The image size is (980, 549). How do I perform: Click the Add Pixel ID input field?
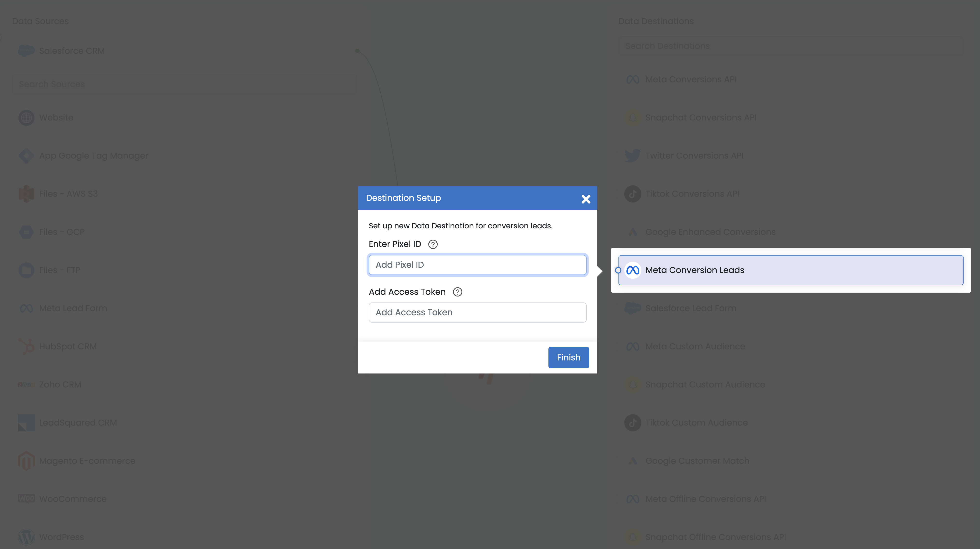[477, 265]
